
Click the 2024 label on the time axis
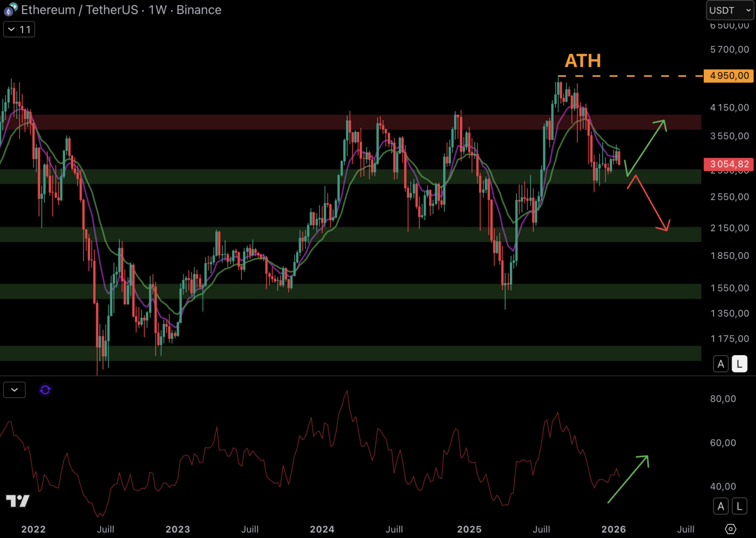click(322, 529)
